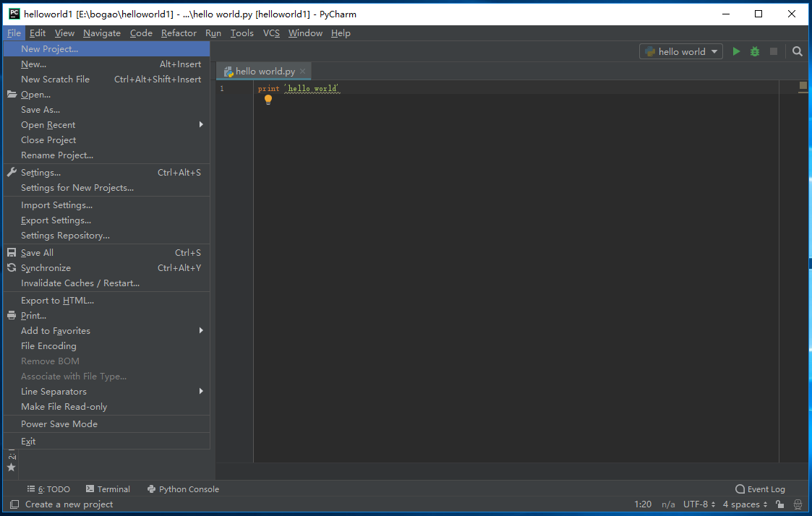This screenshot has height=516, width=812.
Task: Choose Open... with folder icon
Action: 107,94
